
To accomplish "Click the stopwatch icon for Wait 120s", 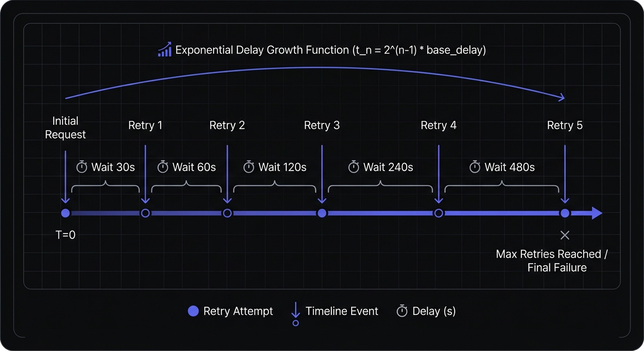I will pyautogui.click(x=249, y=167).
